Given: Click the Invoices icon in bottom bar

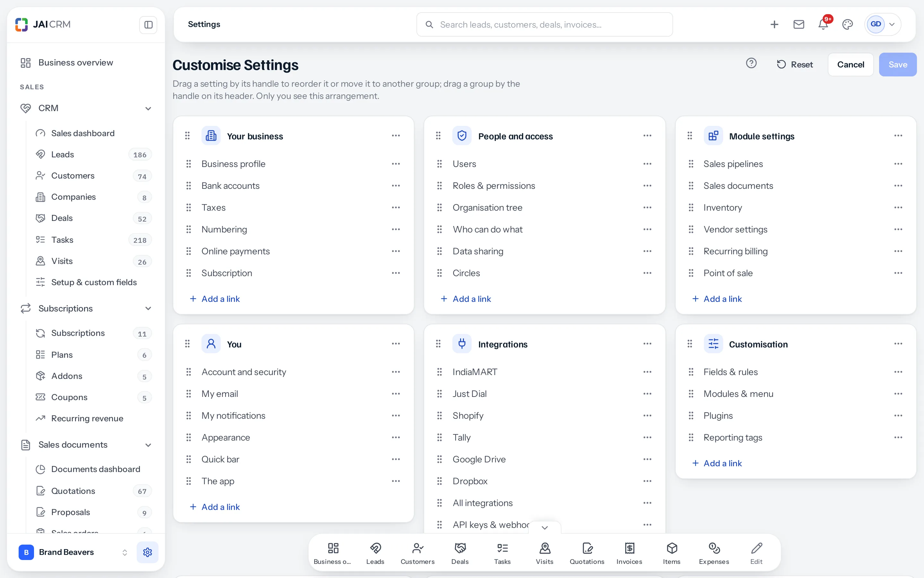Looking at the screenshot, I should pyautogui.click(x=629, y=553).
